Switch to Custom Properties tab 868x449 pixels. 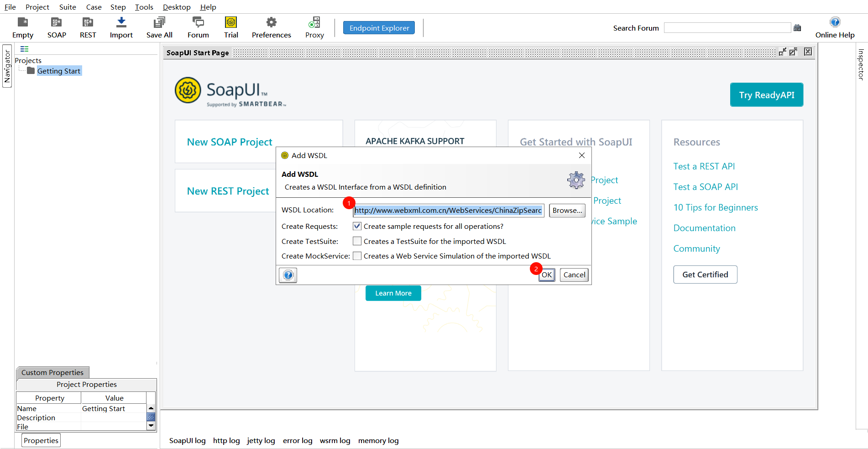[52, 373]
